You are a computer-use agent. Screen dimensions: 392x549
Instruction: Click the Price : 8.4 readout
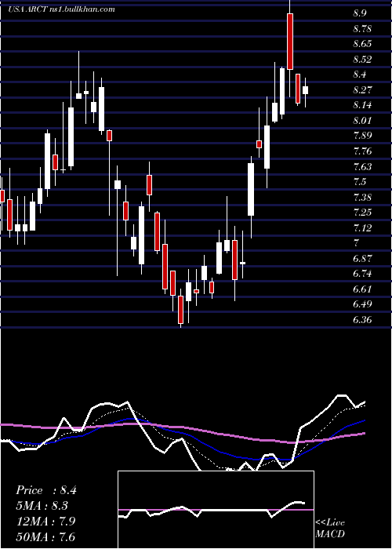click(x=45, y=490)
